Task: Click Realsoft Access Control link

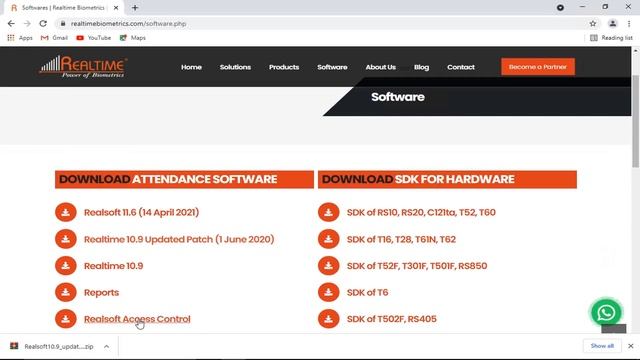Action: click(x=137, y=319)
